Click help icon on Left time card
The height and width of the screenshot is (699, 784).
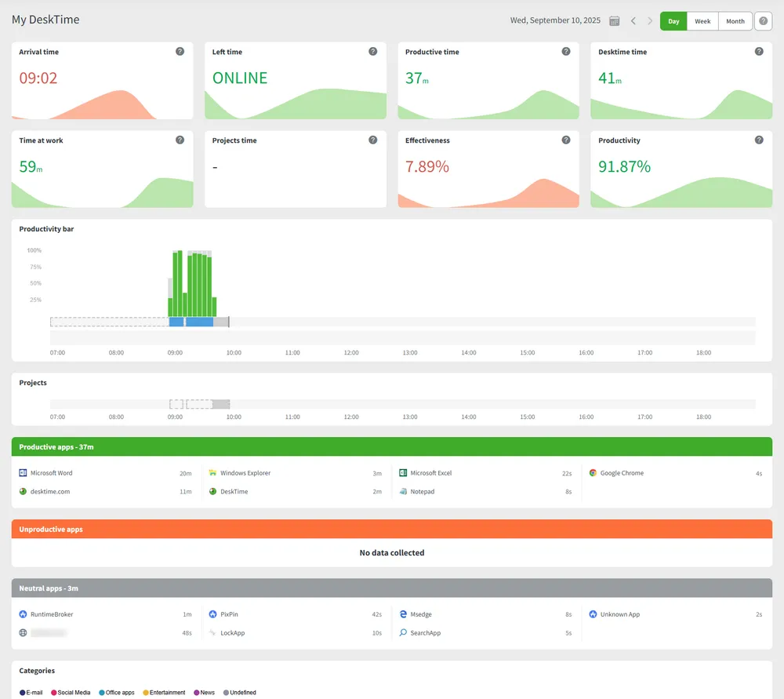(373, 52)
